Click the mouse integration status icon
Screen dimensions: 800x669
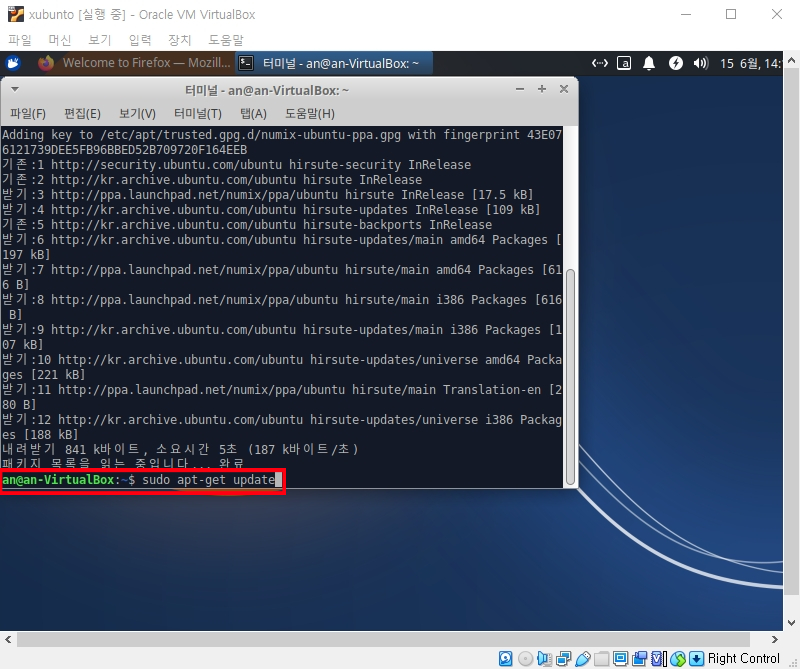click(678, 658)
